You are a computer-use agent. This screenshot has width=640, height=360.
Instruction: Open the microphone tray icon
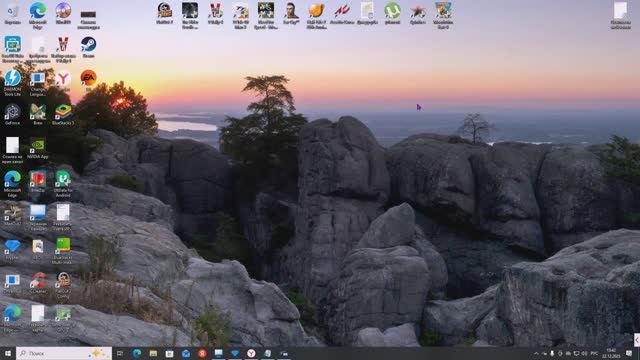click(552, 353)
